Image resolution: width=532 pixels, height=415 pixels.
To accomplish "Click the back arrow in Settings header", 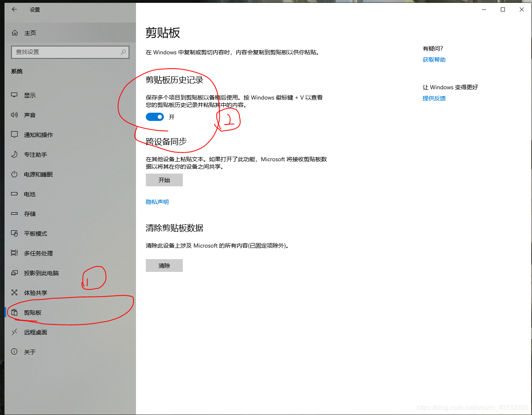I will (x=14, y=9).
